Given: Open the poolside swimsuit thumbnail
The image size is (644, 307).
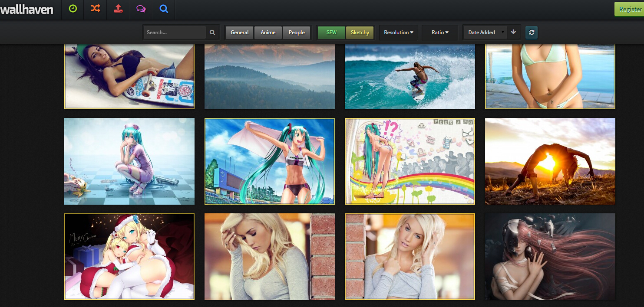Looking at the screenshot, I should (x=550, y=76).
